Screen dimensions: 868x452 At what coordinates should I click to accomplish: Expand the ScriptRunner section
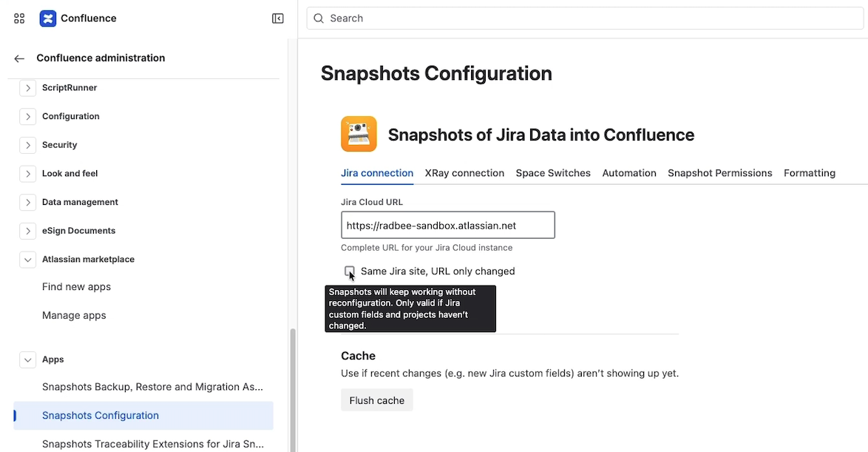pos(27,87)
